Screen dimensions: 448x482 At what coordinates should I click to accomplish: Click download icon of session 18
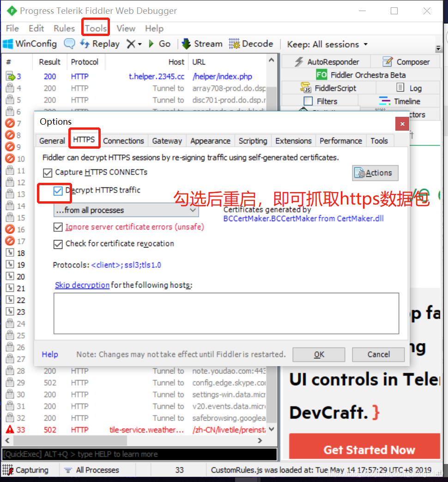tap(10, 253)
